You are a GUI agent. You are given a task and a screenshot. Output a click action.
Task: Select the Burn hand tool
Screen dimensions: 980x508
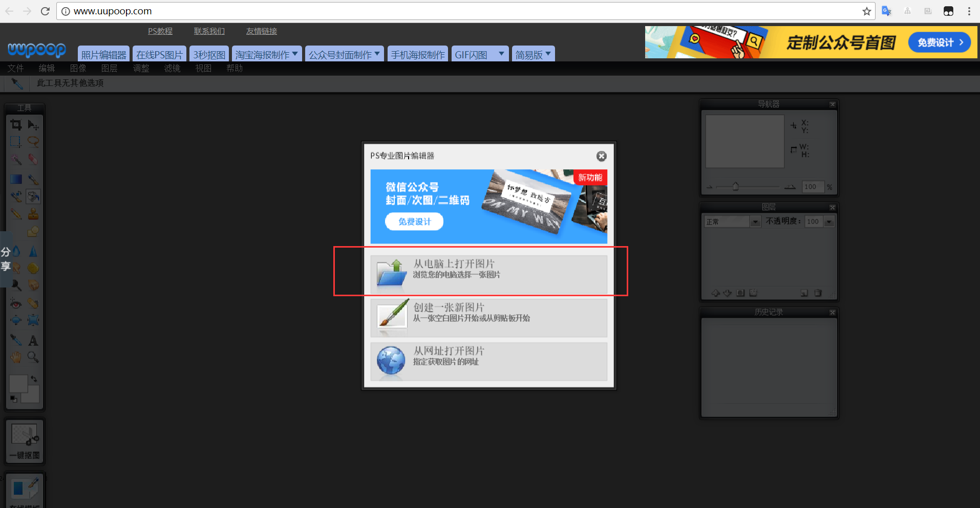[x=33, y=285]
